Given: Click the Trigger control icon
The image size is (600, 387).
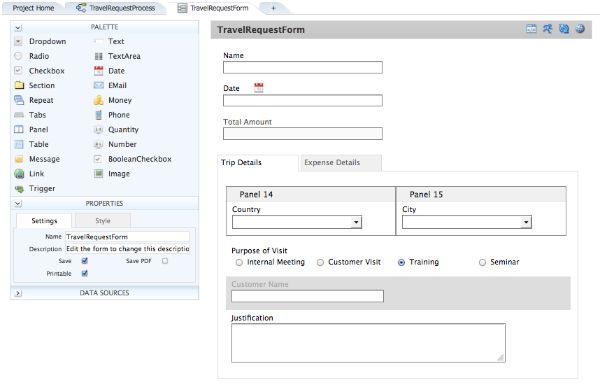Looking at the screenshot, I should click(19, 189).
